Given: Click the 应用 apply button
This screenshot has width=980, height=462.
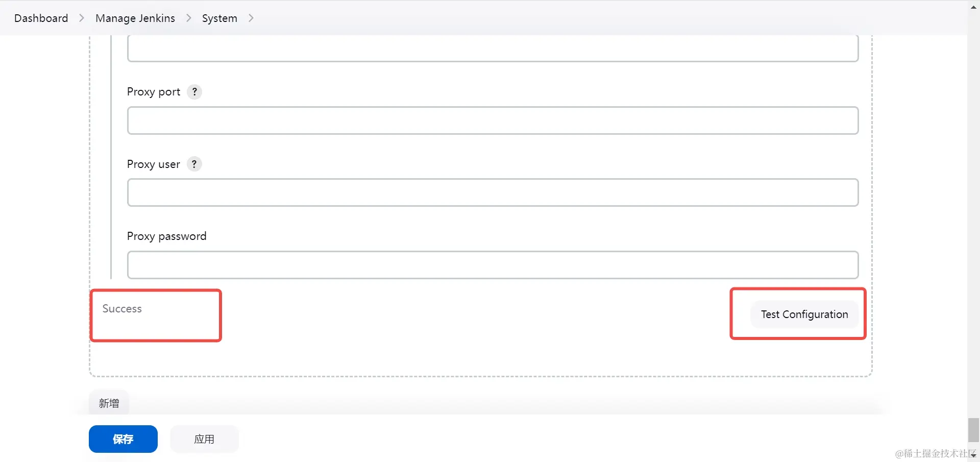Looking at the screenshot, I should tap(204, 439).
